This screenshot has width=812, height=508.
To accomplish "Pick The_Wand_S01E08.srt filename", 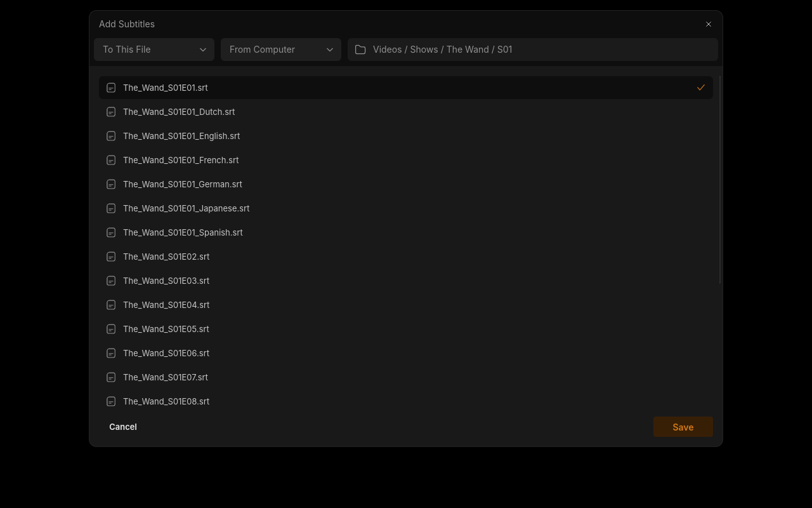I will coord(166,401).
